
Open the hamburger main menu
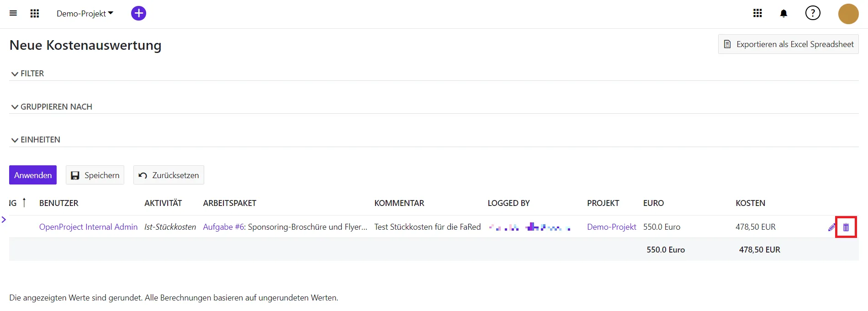pos(13,13)
